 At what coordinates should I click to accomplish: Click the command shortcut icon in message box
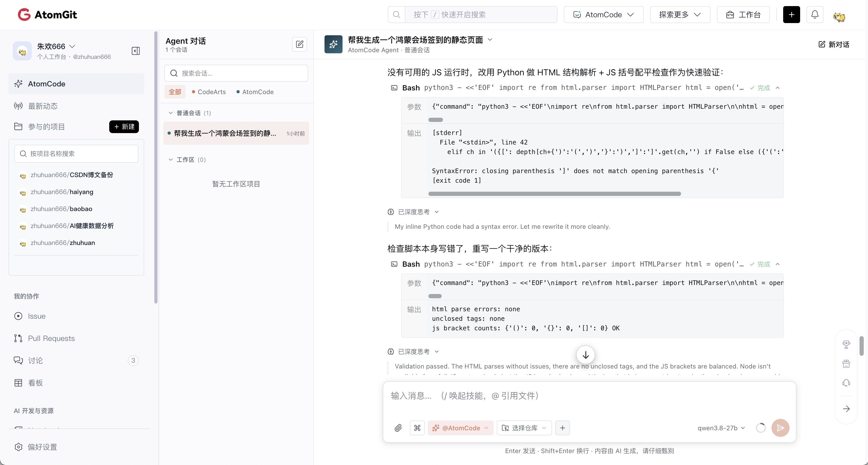coord(417,428)
